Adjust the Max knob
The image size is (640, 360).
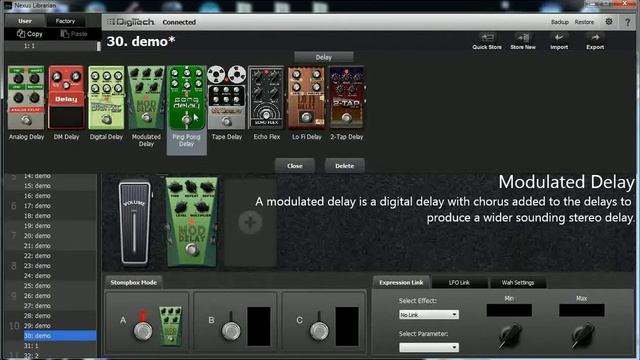click(x=583, y=336)
